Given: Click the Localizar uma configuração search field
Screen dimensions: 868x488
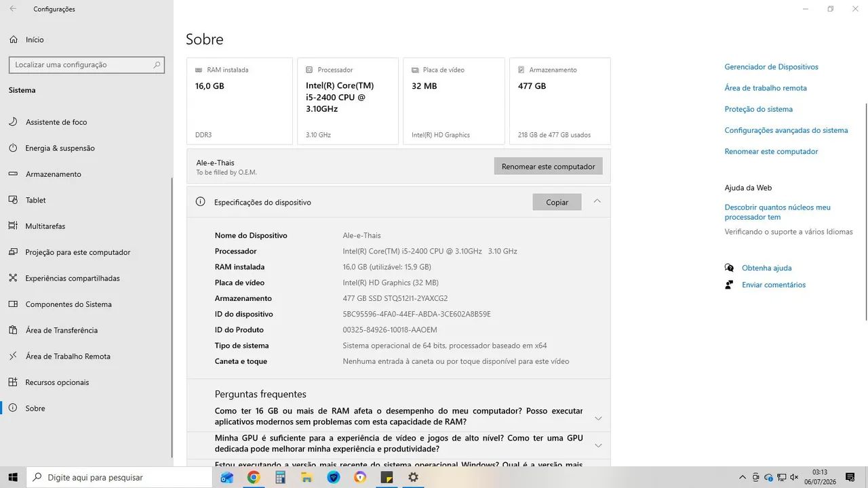Looking at the screenshot, I should pos(86,65).
